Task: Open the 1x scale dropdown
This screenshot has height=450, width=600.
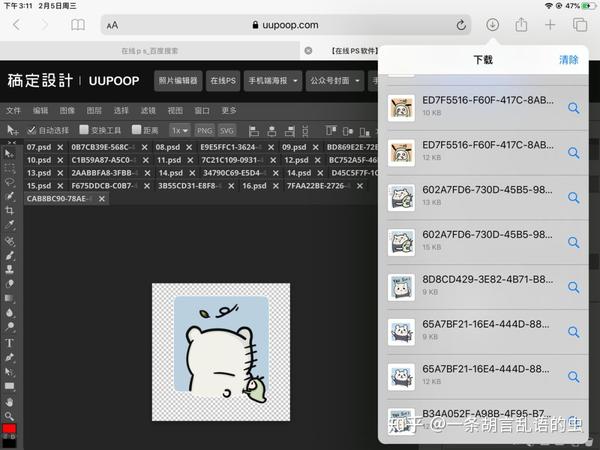Action: pyautogui.click(x=179, y=130)
